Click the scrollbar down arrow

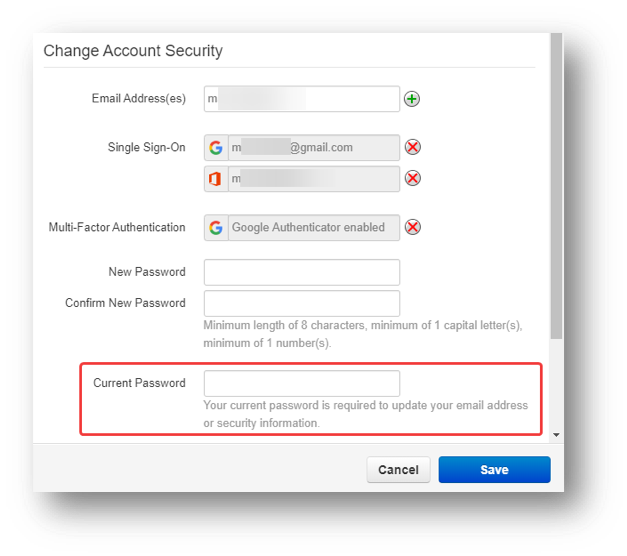pyautogui.click(x=557, y=436)
